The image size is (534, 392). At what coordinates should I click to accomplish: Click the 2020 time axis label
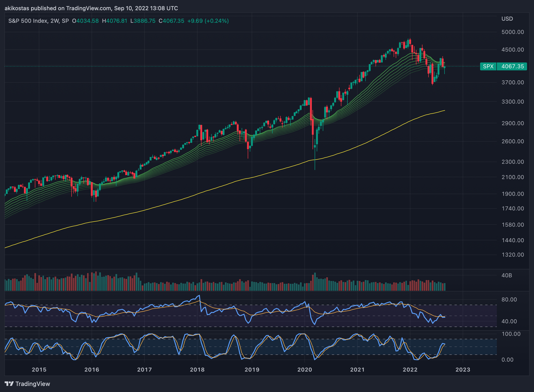click(x=305, y=369)
